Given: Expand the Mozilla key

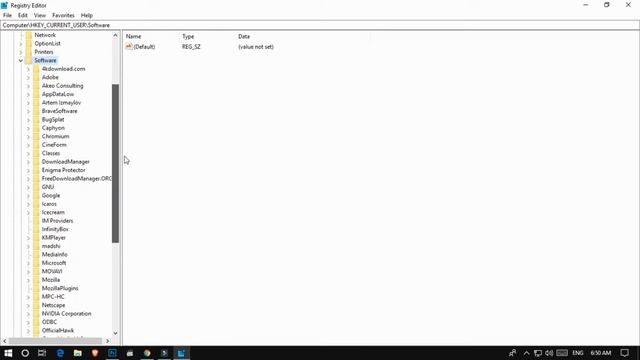Looking at the screenshot, I should [x=28, y=280].
